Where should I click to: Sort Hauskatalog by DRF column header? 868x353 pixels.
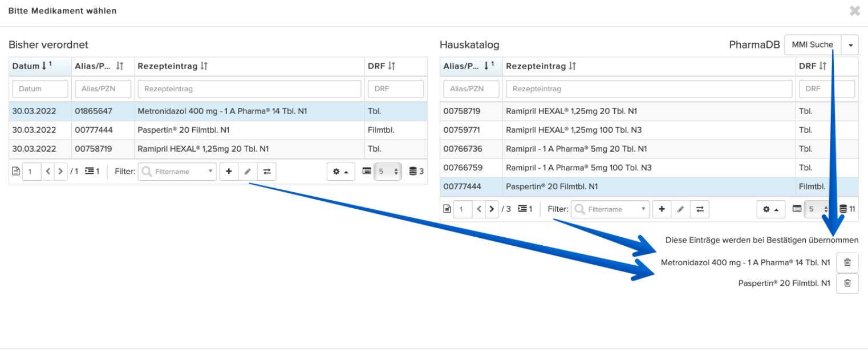pyautogui.click(x=811, y=66)
